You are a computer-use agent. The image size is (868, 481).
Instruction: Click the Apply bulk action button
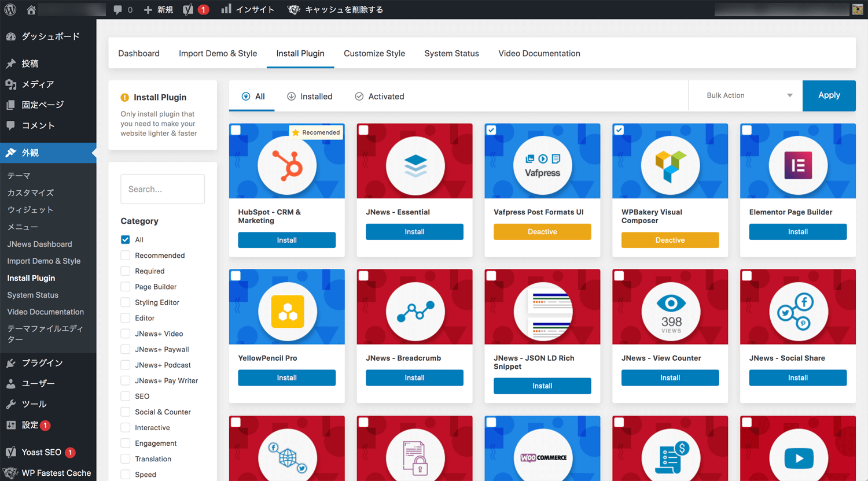tap(829, 95)
